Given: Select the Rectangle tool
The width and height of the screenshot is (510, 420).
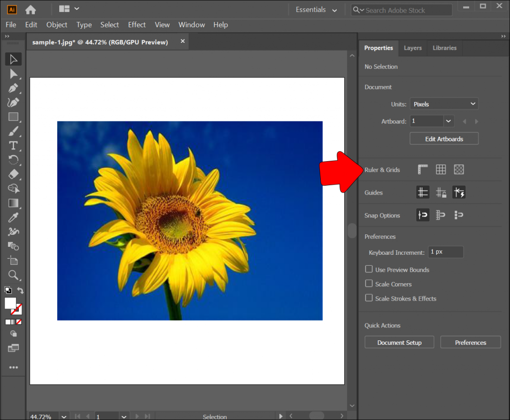Looking at the screenshot, I should 13,117.
